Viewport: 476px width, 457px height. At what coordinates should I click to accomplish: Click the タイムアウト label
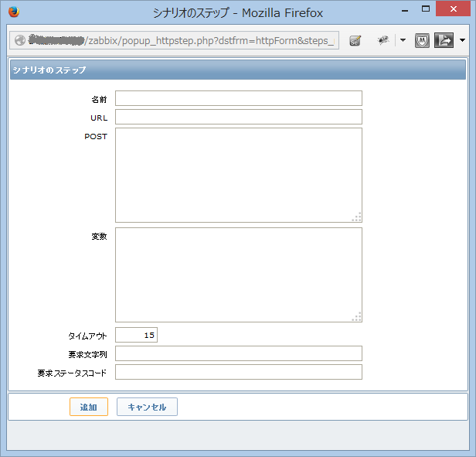[x=87, y=336]
